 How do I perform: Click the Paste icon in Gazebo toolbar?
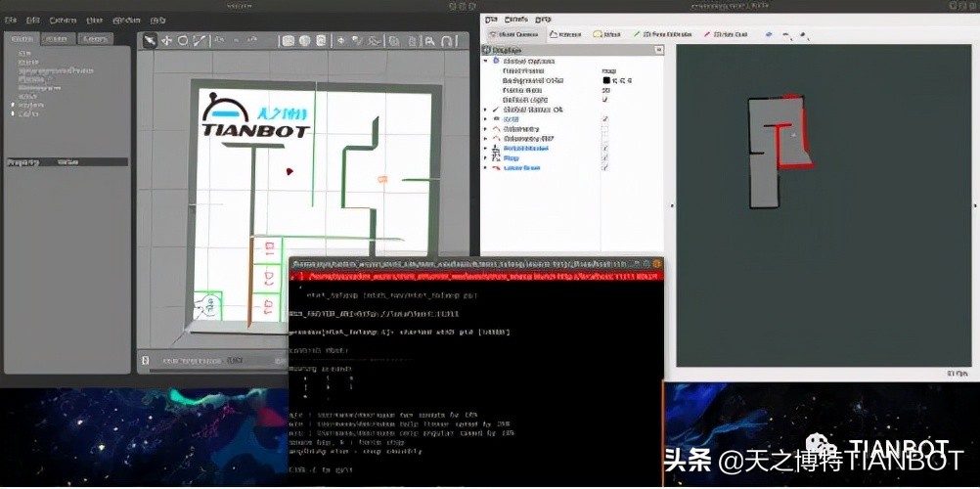point(411,42)
